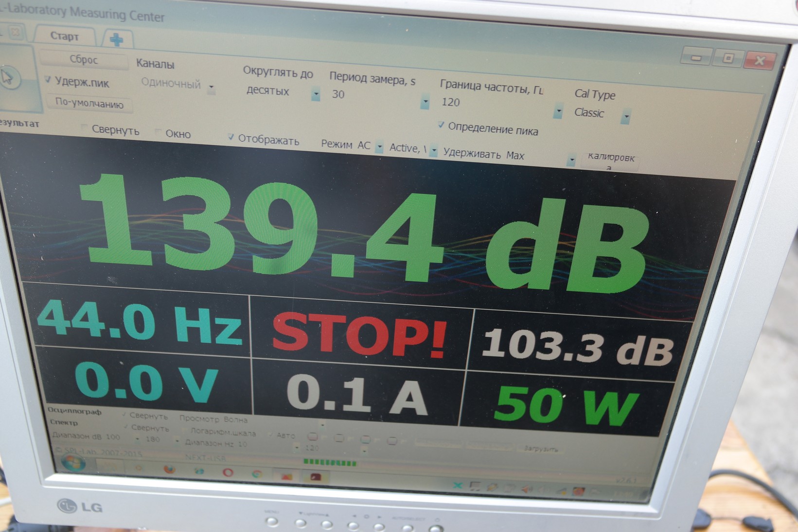Expand the Округлять до dropdown
The image size is (798, 532).
coord(316,94)
